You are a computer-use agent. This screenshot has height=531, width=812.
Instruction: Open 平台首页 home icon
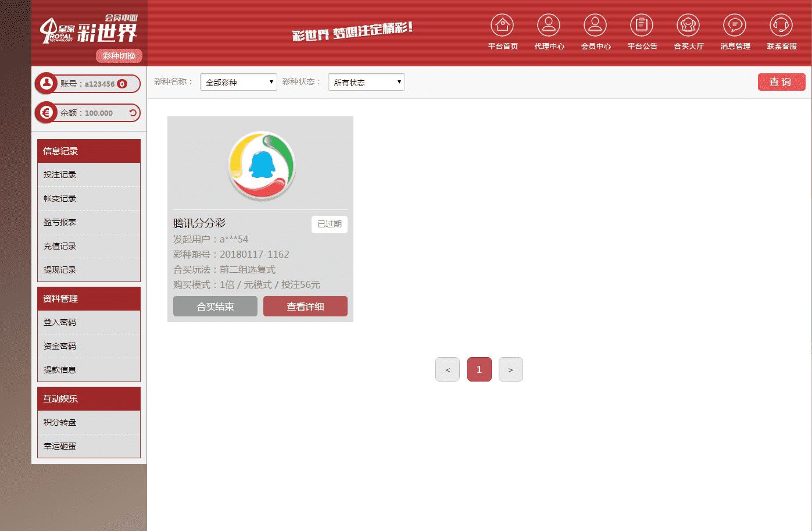[502, 26]
